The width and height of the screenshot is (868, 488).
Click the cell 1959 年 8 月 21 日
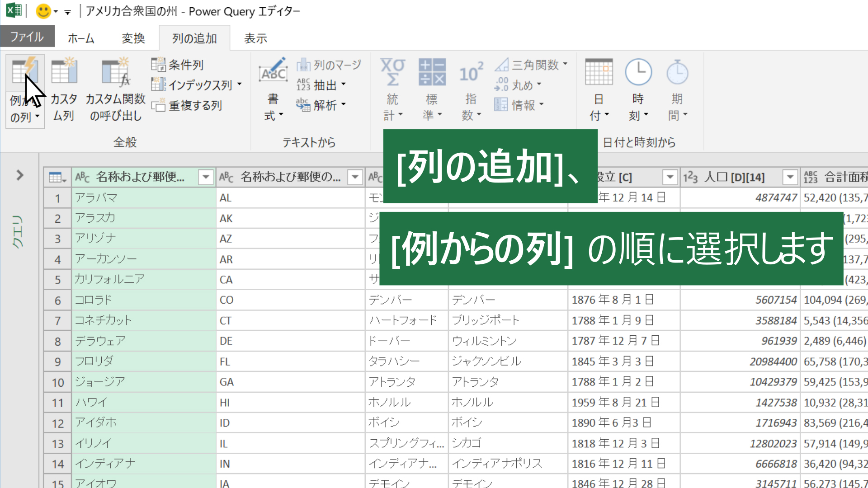coord(624,402)
